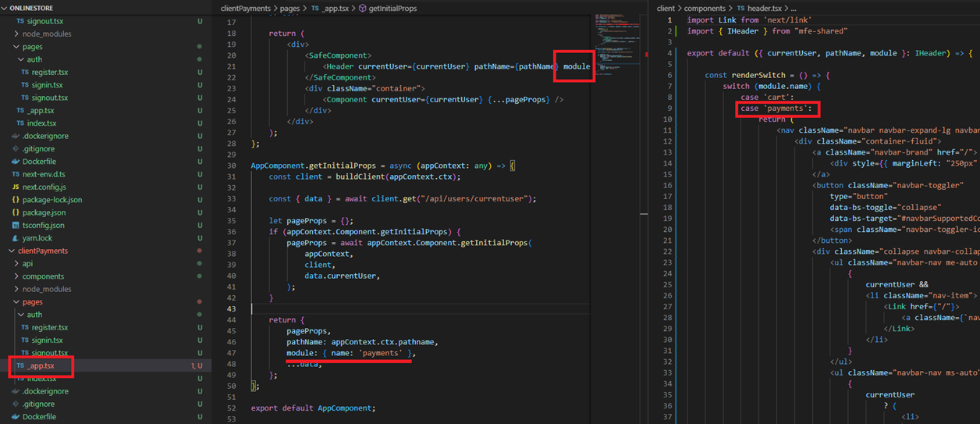Open the next.config.js file in explorer
The image size is (980, 424).
pos(44,187)
